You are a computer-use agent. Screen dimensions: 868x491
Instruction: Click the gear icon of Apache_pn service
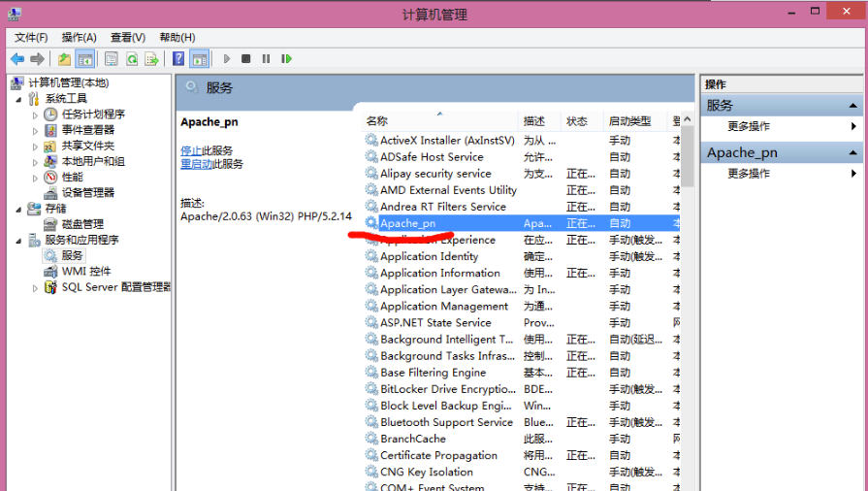(371, 223)
